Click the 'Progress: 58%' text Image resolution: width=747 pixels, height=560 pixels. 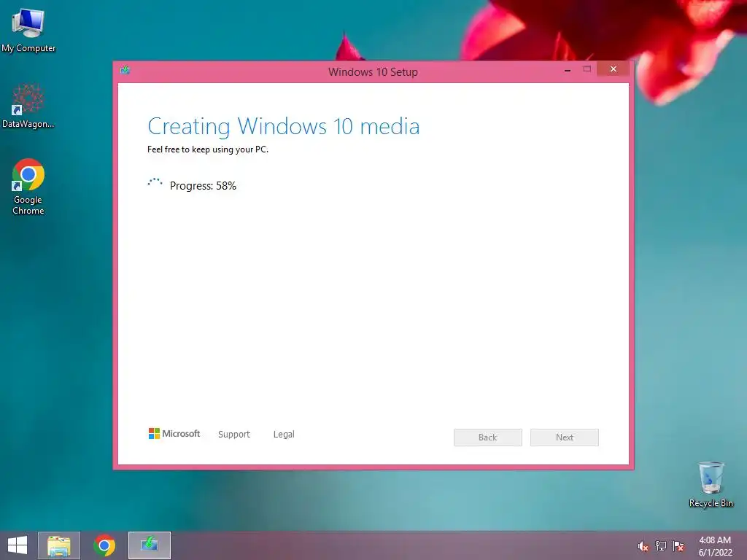coord(203,186)
